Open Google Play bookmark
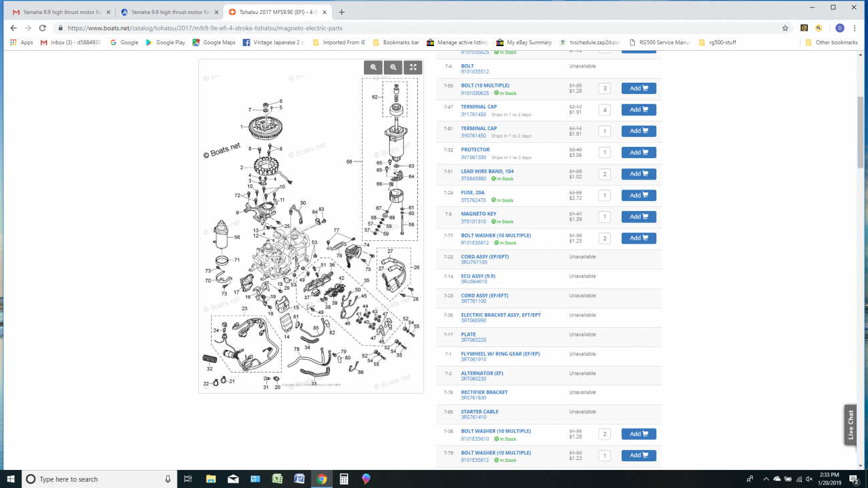The image size is (868, 488). [x=166, y=42]
